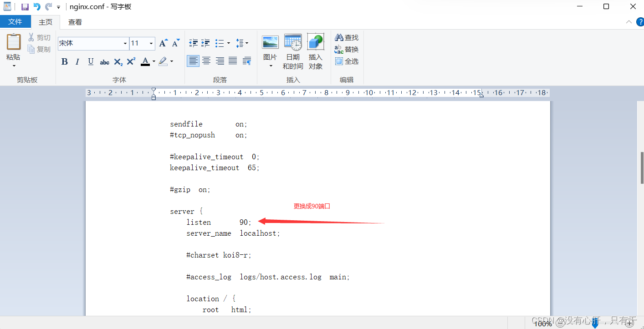Image resolution: width=644 pixels, height=329 pixels.
Task: Apply the current text color
Action: pyautogui.click(x=145, y=61)
